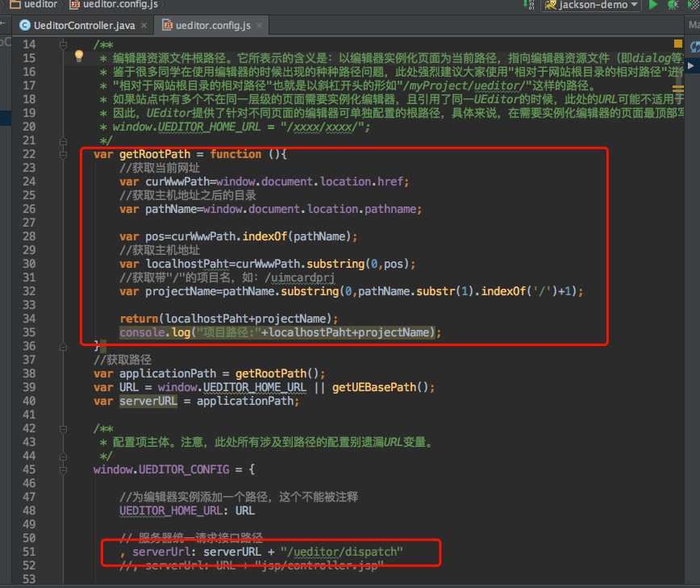Image resolution: width=700 pixels, height=588 pixels.
Task: Click the '//获取路径' comment on line 37
Action: click(123, 361)
